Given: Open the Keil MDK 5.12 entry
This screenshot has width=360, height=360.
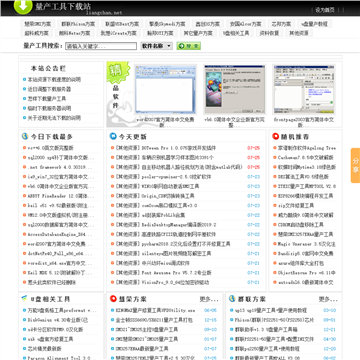Looking at the screenshot, I should point(59,273).
